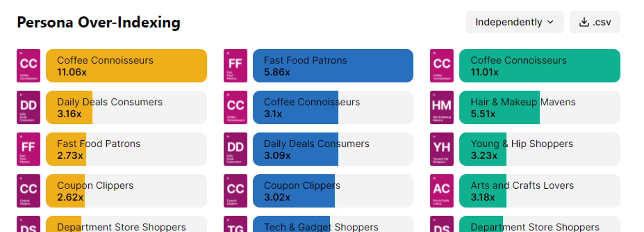Viewport: 644px width, 232px height.
Task: Click the Fast Food Patrons icon in middle column
Action: pos(235,66)
